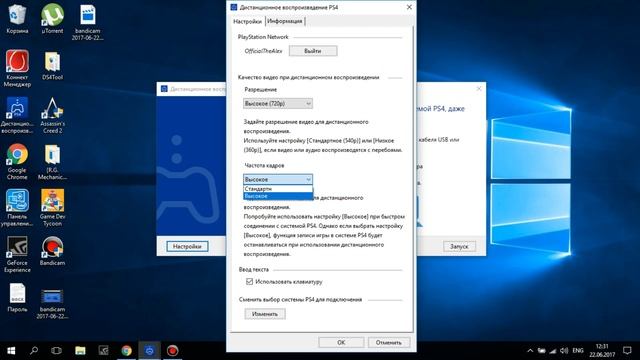The image size is (640, 360).
Task: Toggle the Использовать клавиатуру checkbox
Action: pyautogui.click(x=249, y=282)
